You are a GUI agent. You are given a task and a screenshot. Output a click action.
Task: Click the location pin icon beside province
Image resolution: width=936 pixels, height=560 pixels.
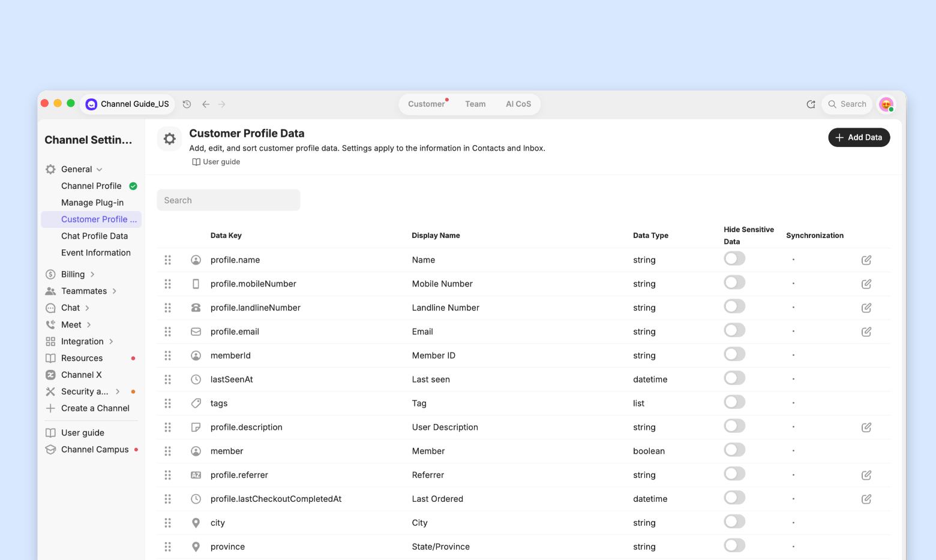pyautogui.click(x=196, y=547)
